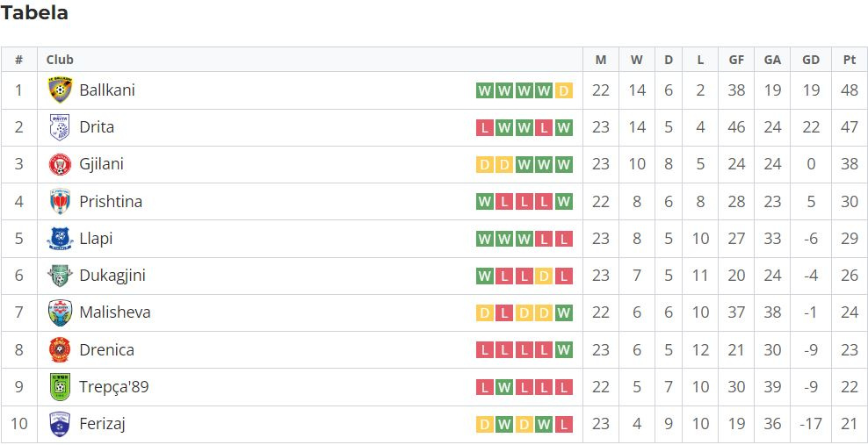
Task: Click the Club column header
Action: (x=60, y=60)
